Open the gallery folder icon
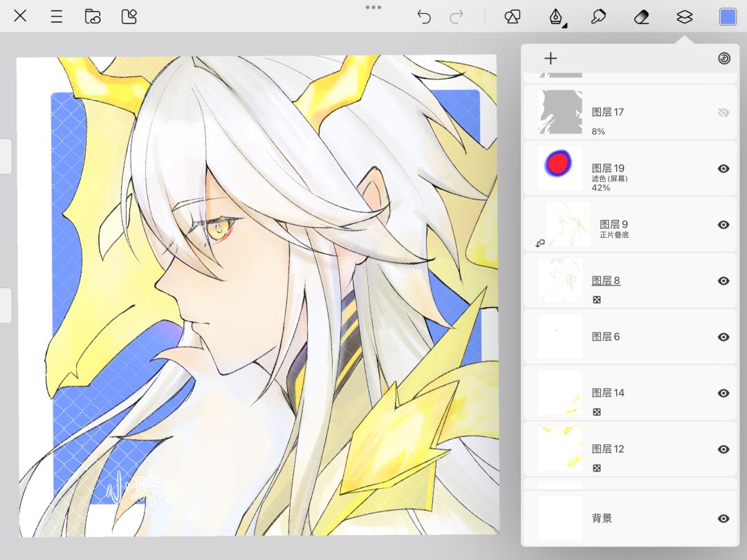Screen dimensions: 747x560 coord(93,17)
